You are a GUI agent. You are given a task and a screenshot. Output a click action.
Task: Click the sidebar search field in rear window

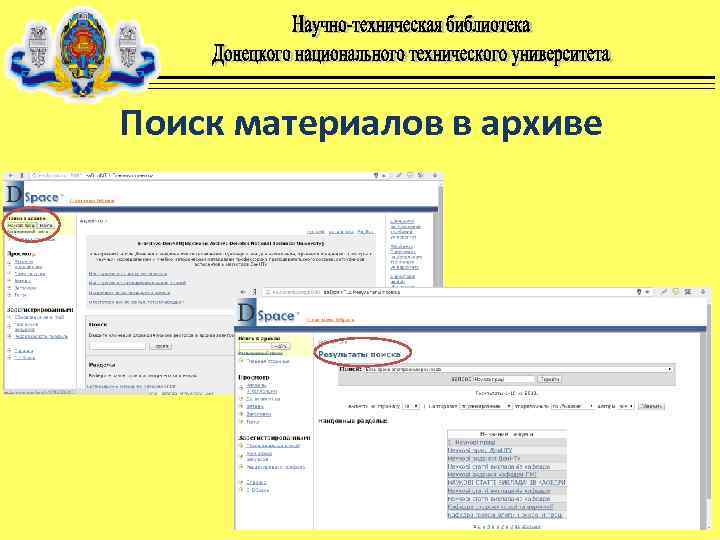pyautogui.click(x=22, y=225)
